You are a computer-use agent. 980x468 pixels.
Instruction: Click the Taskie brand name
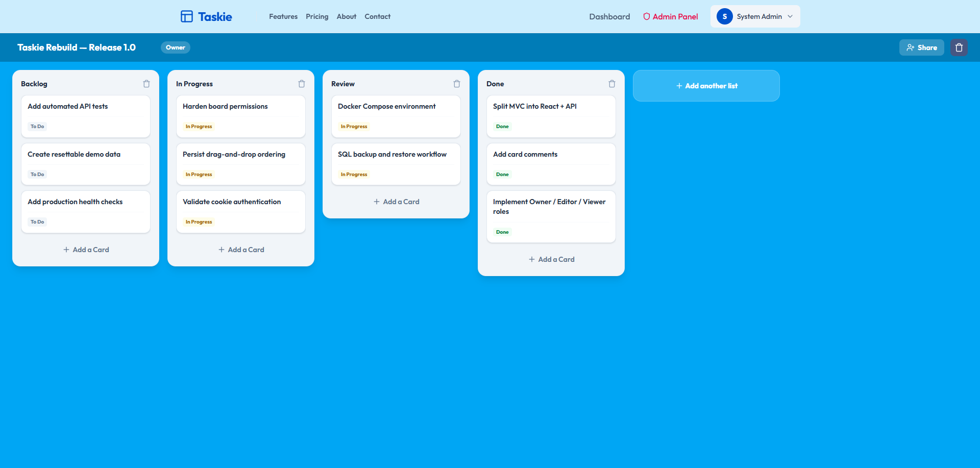click(215, 17)
